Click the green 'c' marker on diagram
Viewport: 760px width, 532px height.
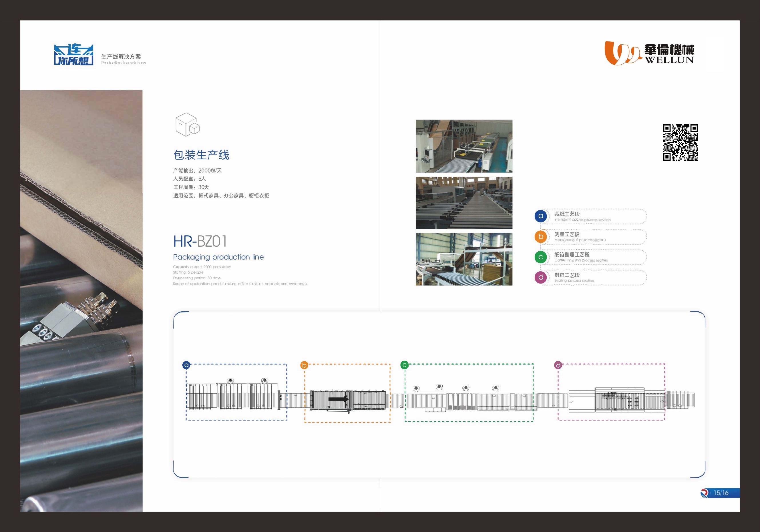point(404,365)
